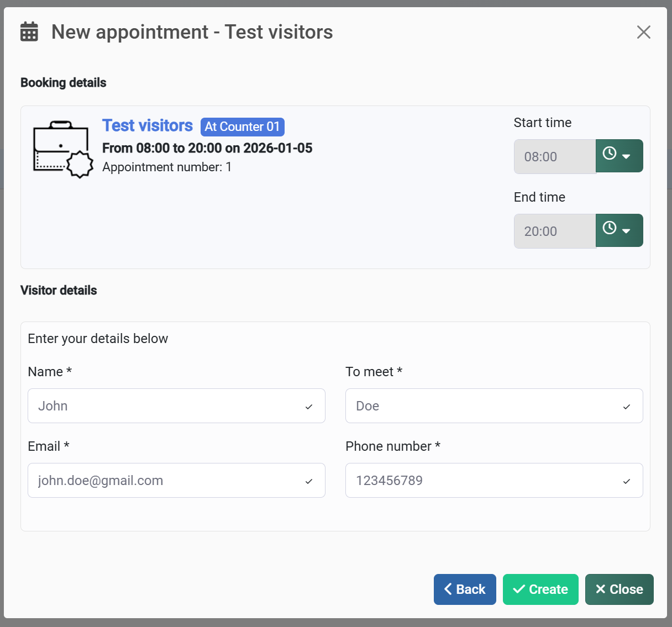Focus the Phone number input field
The image size is (672, 627).
(x=484, y=481)
